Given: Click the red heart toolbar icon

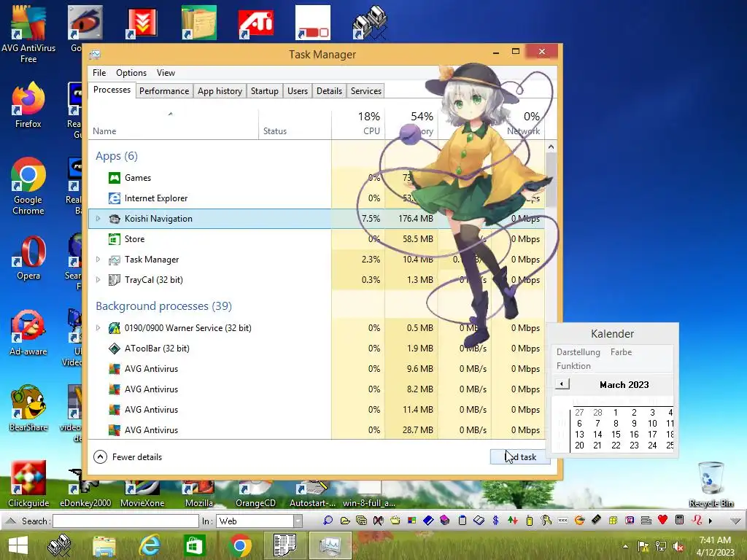Looking at the screenshot, I should 662,520.
